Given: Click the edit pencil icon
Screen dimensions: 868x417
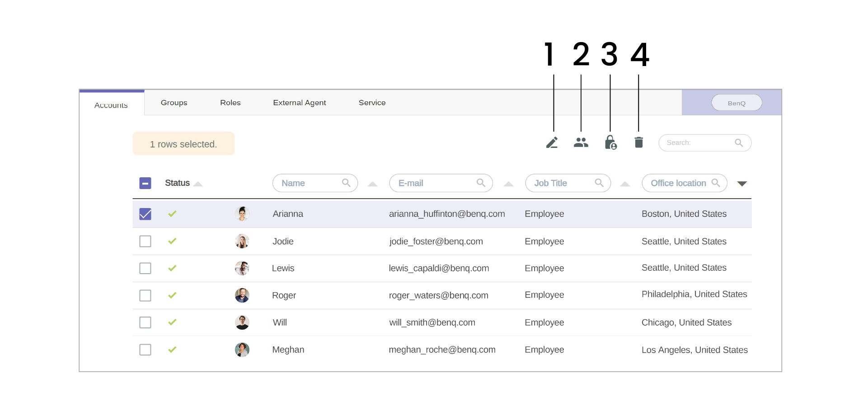Looking at the screenshot, I should point(552,142).
